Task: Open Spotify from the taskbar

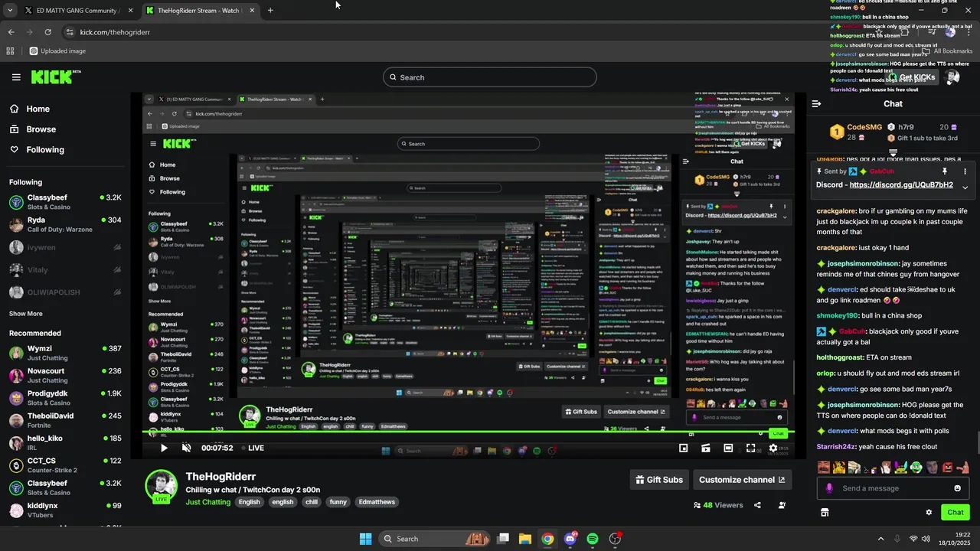Action: coord(593,539)
